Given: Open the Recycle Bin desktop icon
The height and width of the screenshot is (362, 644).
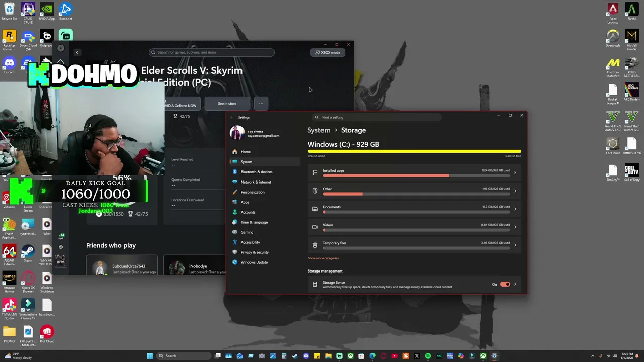Looking at the screenshot, I should point(9,12).
